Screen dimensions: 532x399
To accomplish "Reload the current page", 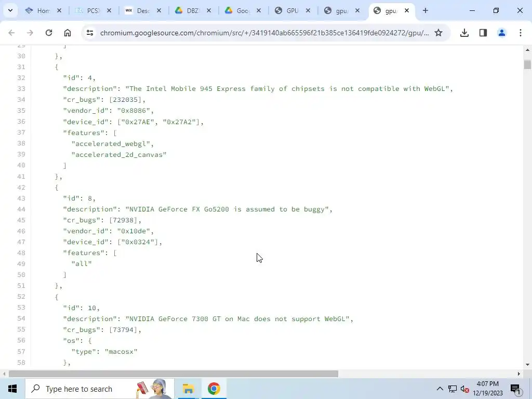I will pos(49,33).
